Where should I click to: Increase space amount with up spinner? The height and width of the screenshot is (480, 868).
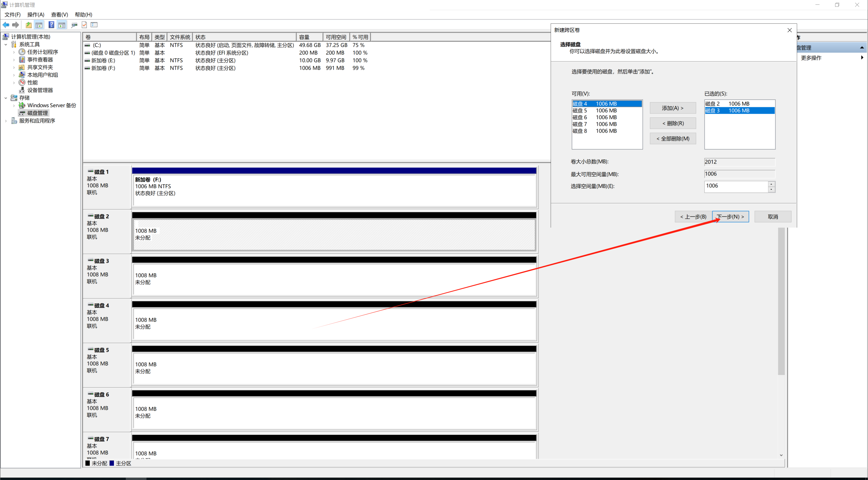point(771,184)
